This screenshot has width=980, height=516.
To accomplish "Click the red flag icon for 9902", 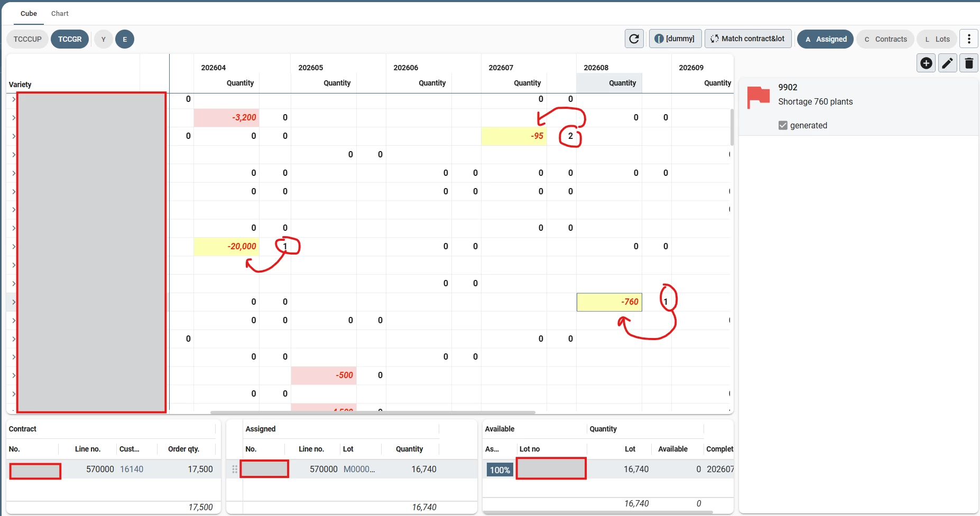I will tap(758, 97).
